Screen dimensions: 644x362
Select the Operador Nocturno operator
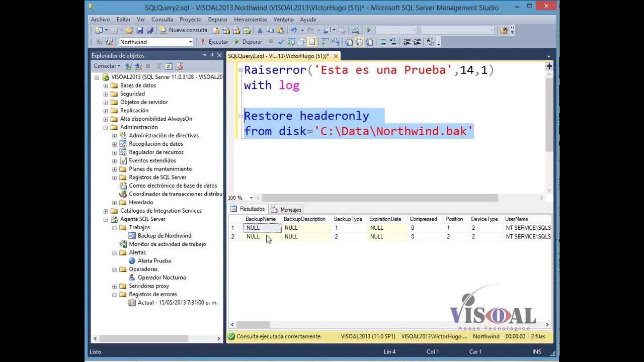tap(162, 277)
